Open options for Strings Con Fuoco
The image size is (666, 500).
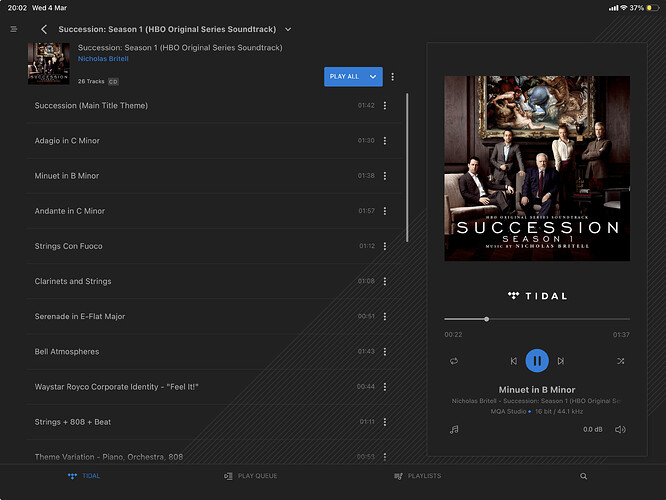[x=385, y=246]
